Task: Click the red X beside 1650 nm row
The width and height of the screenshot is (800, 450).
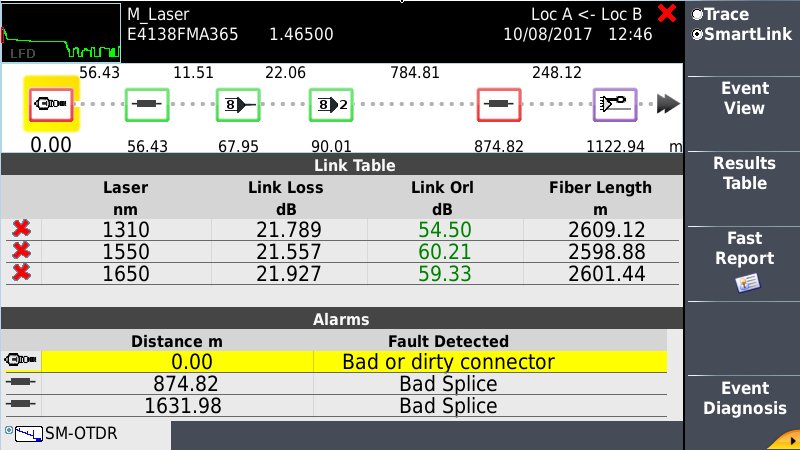Action: [x=21, y=272]
